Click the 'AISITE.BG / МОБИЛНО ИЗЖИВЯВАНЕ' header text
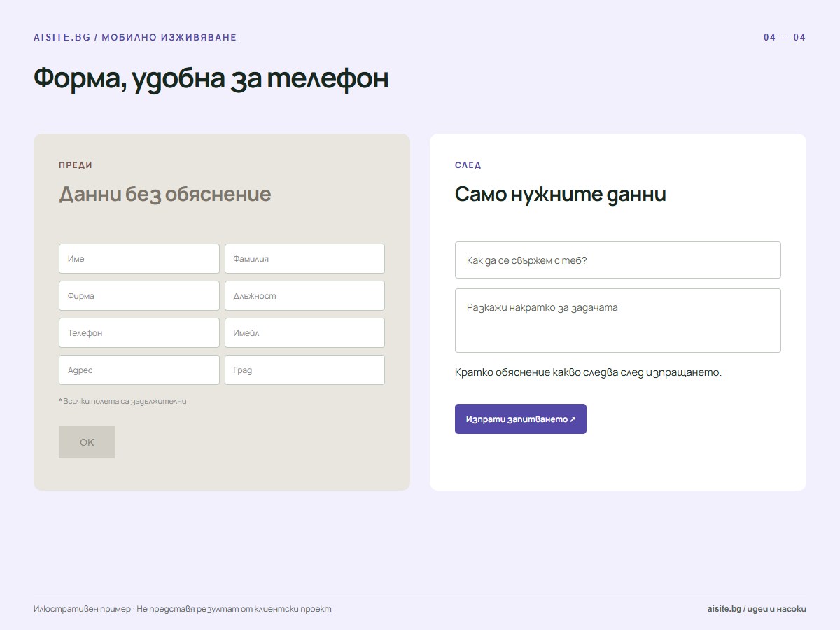Image resolution: width=840 pixels, height=630 pixels. 135,38
